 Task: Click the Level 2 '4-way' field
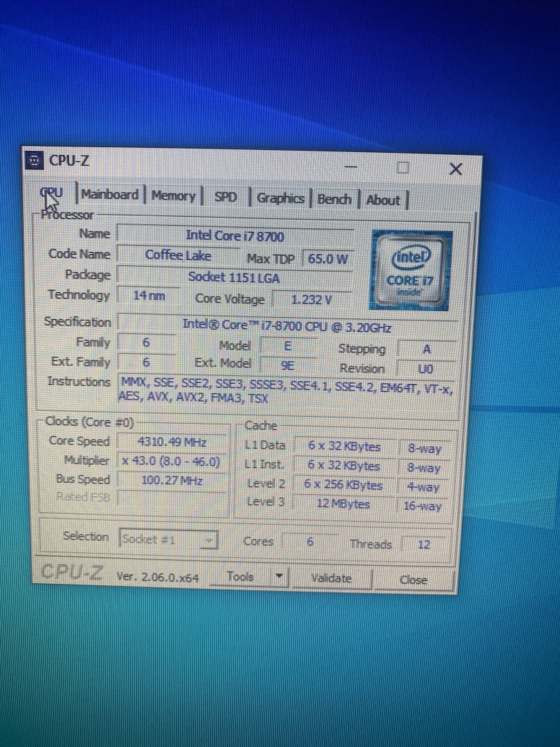(423, 487)
